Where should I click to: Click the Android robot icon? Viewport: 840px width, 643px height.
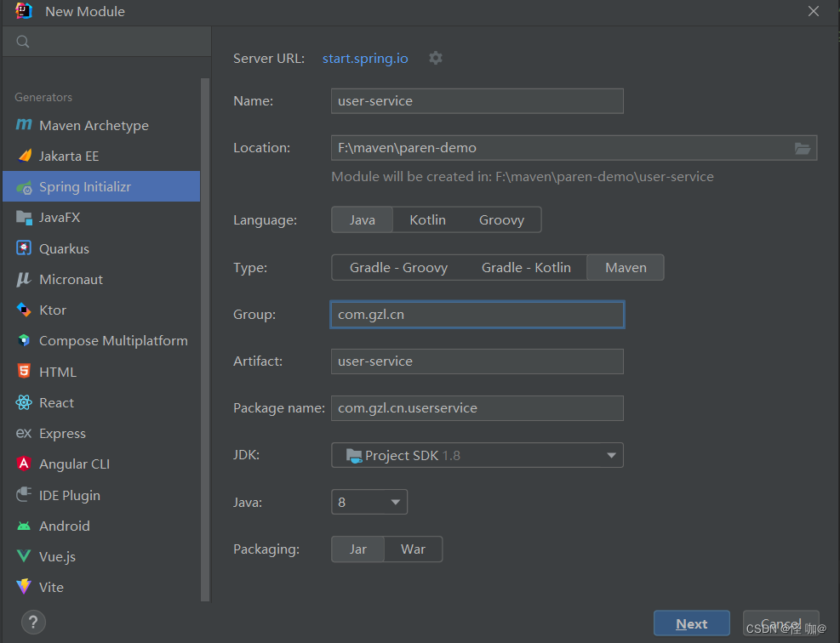pyautogui.click(x=24, y=526)
